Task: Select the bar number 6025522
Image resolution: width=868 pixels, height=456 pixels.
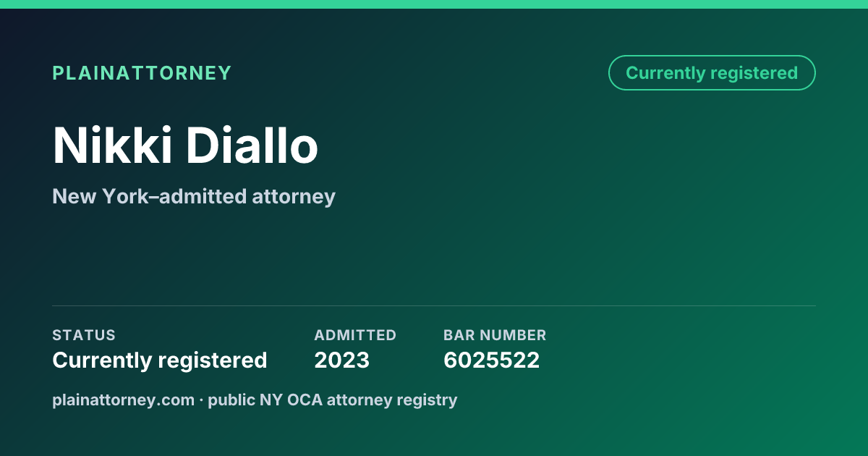Action: click(x=491, y=360)
